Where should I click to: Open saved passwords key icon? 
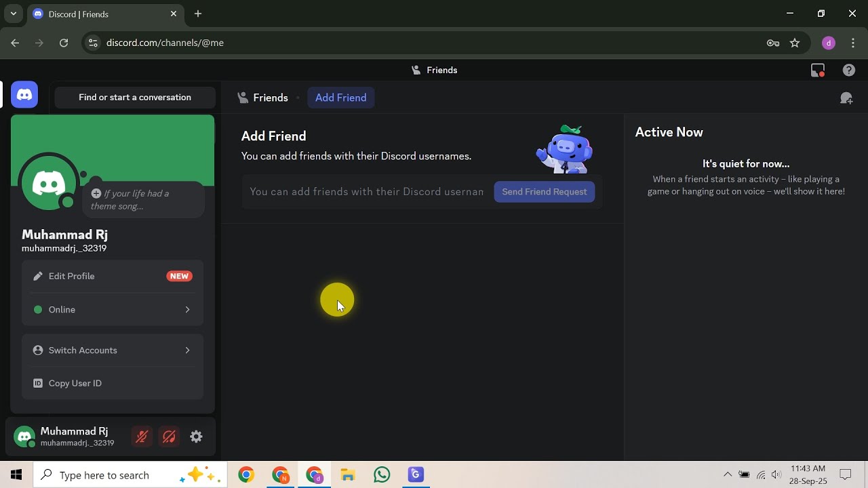click(773, 43)
